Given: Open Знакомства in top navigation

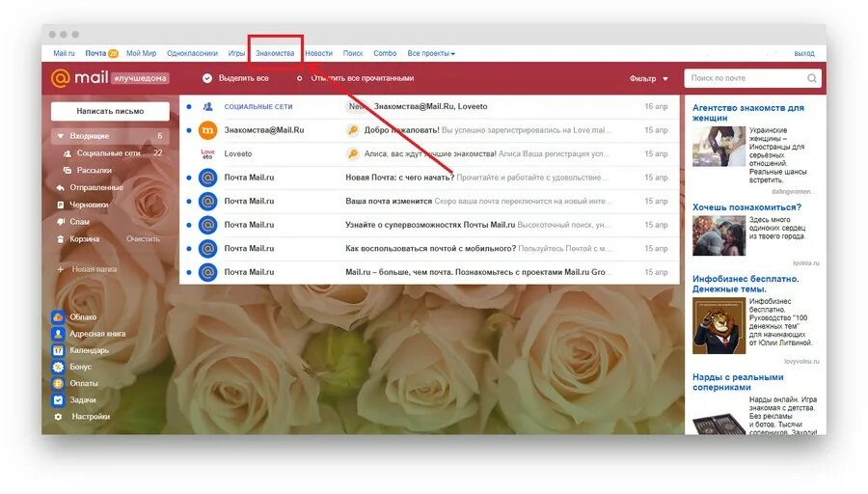Looking at the screenshot, I should coord(275,54).
